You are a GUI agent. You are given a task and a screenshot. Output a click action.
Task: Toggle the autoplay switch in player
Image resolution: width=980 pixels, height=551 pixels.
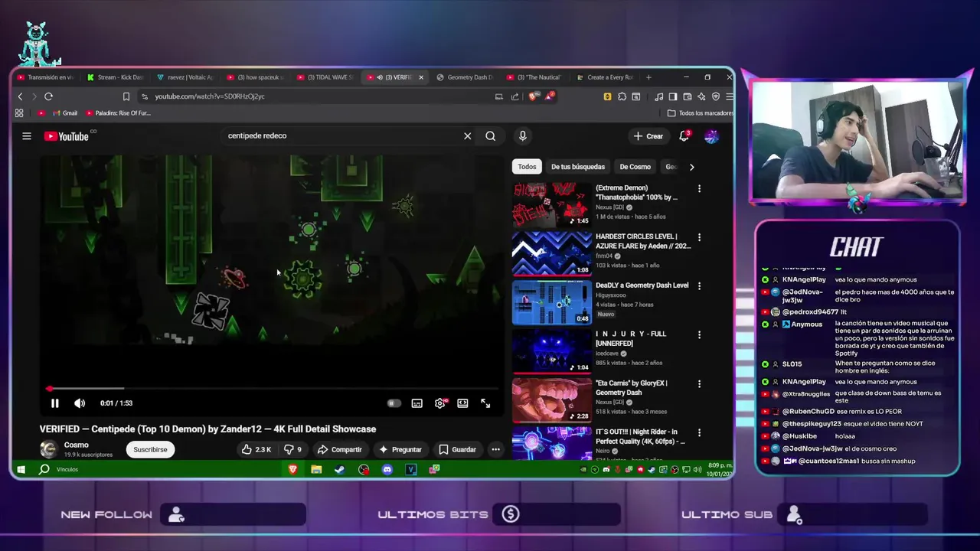click(394, 403)
